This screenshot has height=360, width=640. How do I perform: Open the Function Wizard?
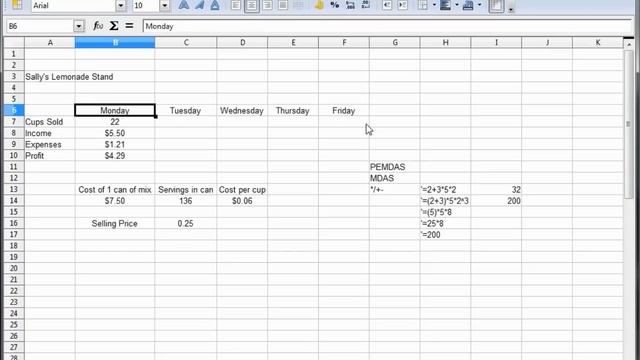(x=98, y=26)
